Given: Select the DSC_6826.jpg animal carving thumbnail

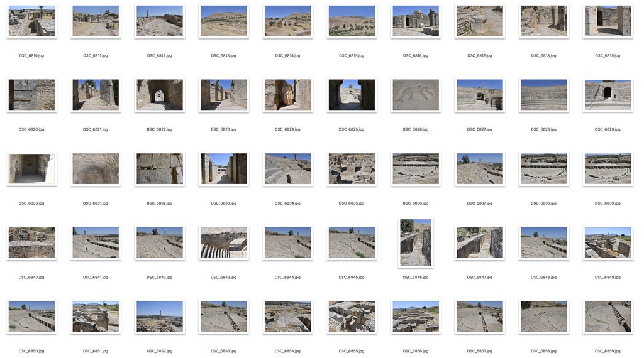Looking at the screenshot, I should 416,95.
